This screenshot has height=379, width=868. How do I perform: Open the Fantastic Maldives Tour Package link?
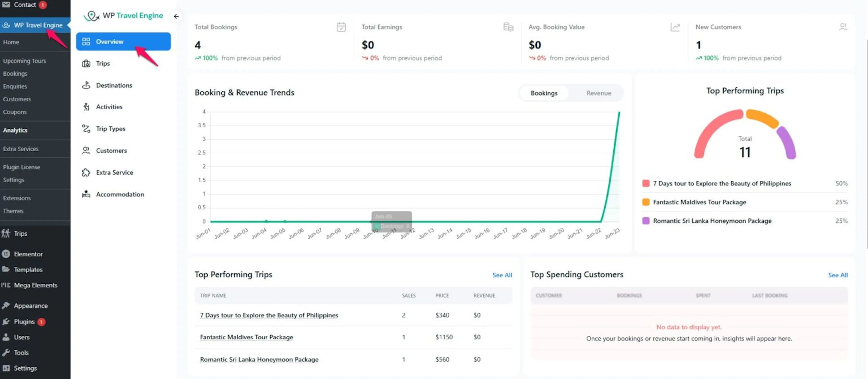[x=246, y=337]
